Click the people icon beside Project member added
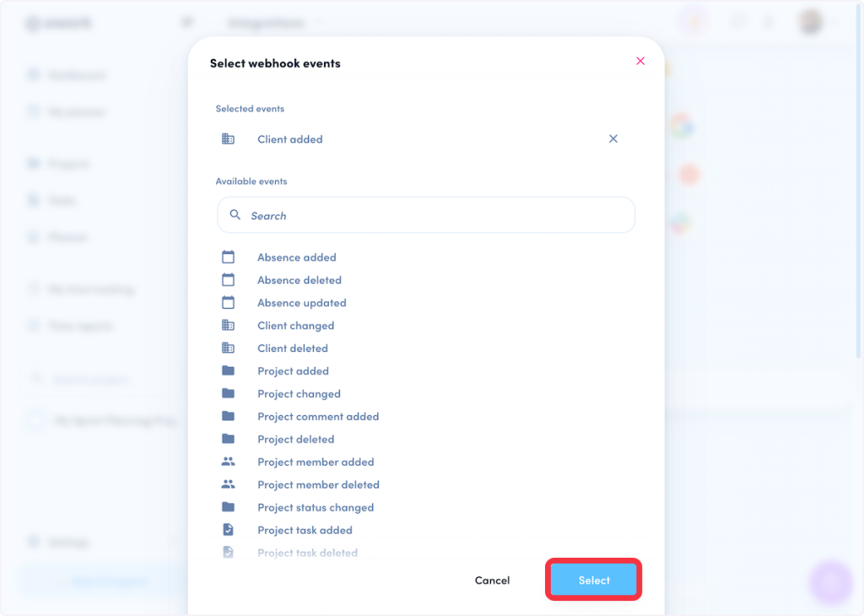Screen dimensions: 864x616 click(228, 462)
